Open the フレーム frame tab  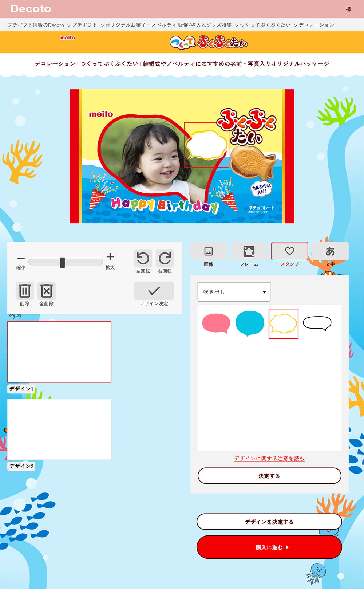click(x=249, y=251)
